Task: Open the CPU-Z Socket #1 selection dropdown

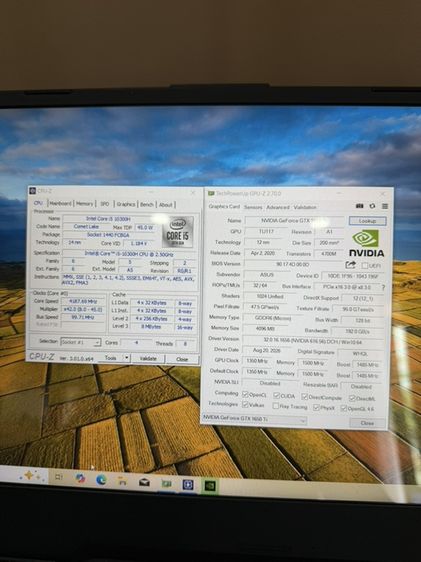Action: pyautogui.click(x=81, y=342)
